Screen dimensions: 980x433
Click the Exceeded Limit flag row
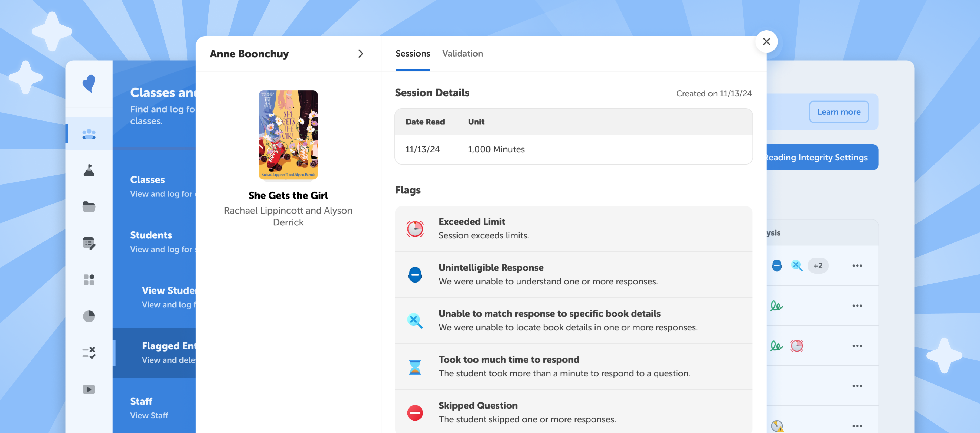point(573,228)
